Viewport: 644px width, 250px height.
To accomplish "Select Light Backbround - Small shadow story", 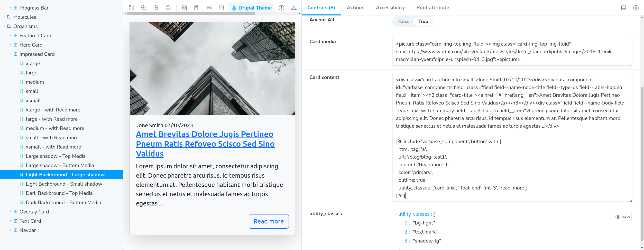I will [64, 184].
